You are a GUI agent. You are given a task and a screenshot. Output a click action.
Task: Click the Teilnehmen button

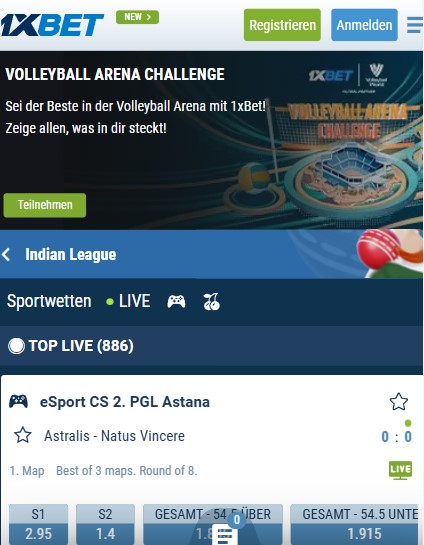pos(45,205)
